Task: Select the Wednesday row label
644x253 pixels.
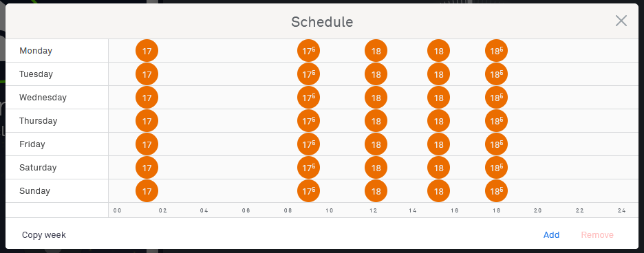Action: pos(43,98)
